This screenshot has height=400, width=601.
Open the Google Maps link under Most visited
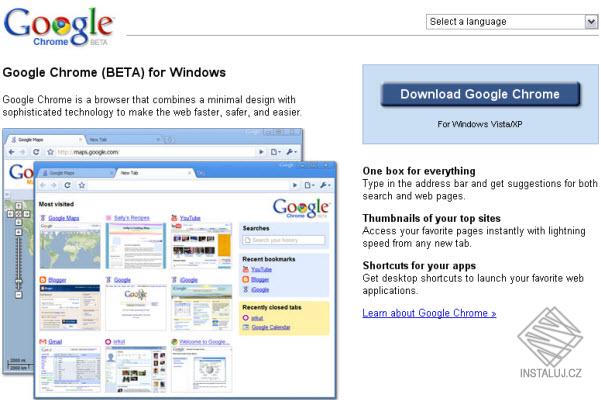pos(64,218)
